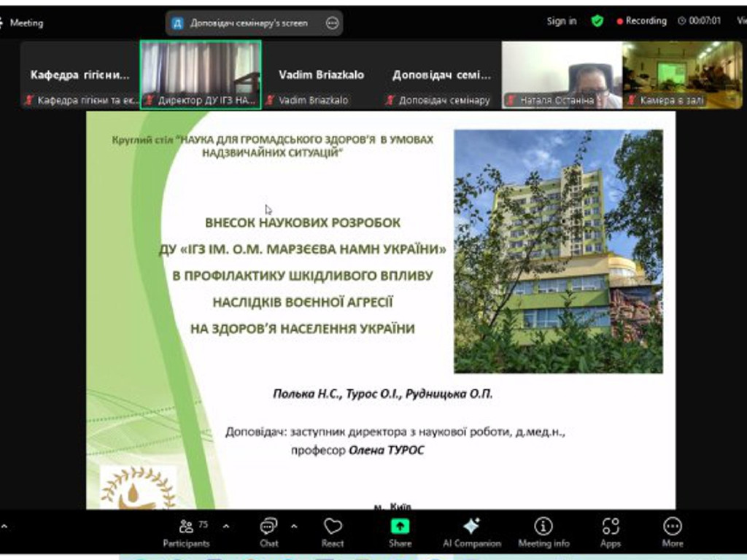Open the Chat panel
The width and height of the screenshot is (747, 560).
pyautogui.click(x=268, y=533)
